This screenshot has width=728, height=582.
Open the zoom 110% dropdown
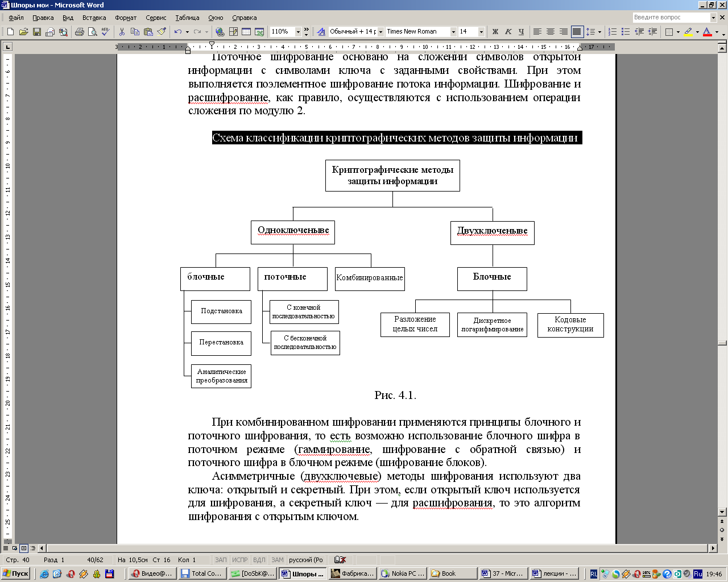click(298, 32)
